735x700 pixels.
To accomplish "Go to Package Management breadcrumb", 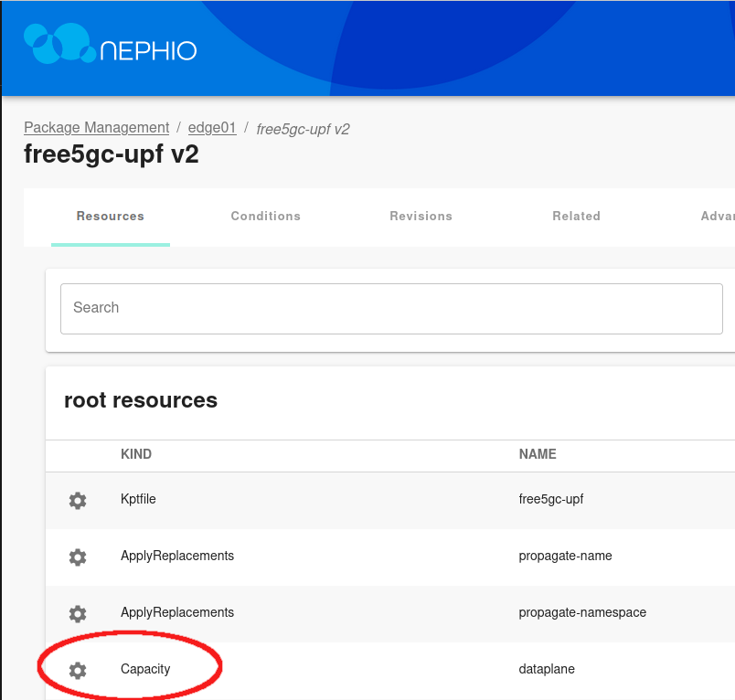I will [x=96, y=128].
